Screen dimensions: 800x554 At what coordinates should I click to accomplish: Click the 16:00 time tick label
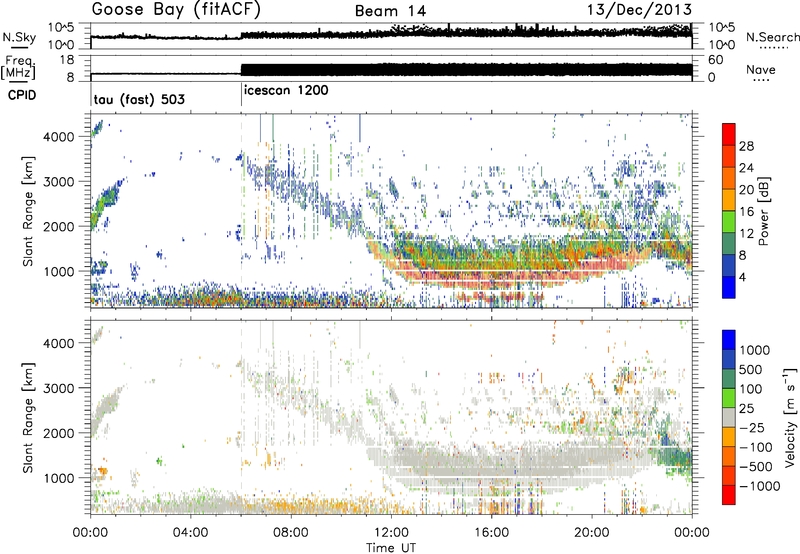[491, 533]
